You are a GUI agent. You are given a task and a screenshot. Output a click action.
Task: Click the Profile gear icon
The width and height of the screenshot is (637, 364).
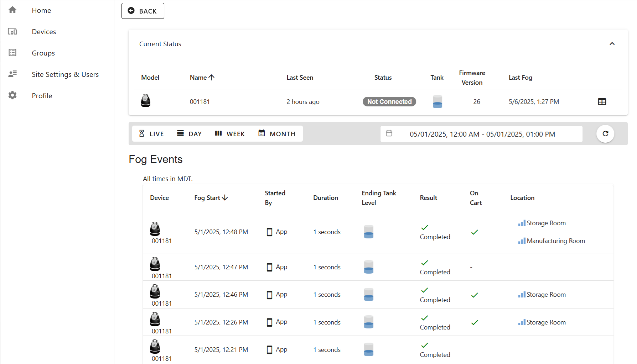click(x=12, y=95)
